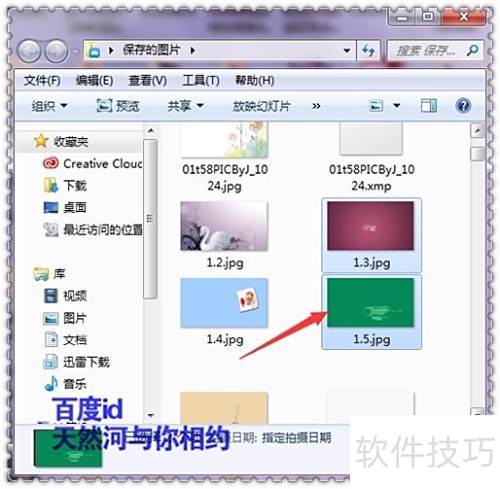Click the 下載 folder icon
Screen dimensions: 500x489
point(51,185)
